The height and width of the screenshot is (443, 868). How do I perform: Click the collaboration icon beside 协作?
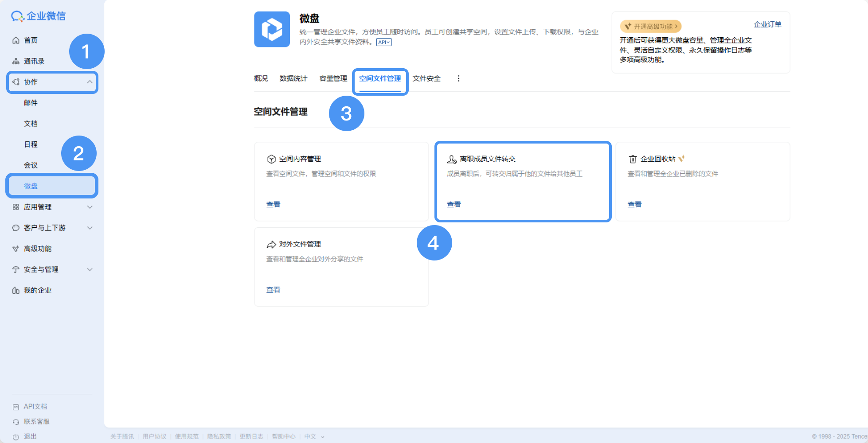[x=16, y=82]
